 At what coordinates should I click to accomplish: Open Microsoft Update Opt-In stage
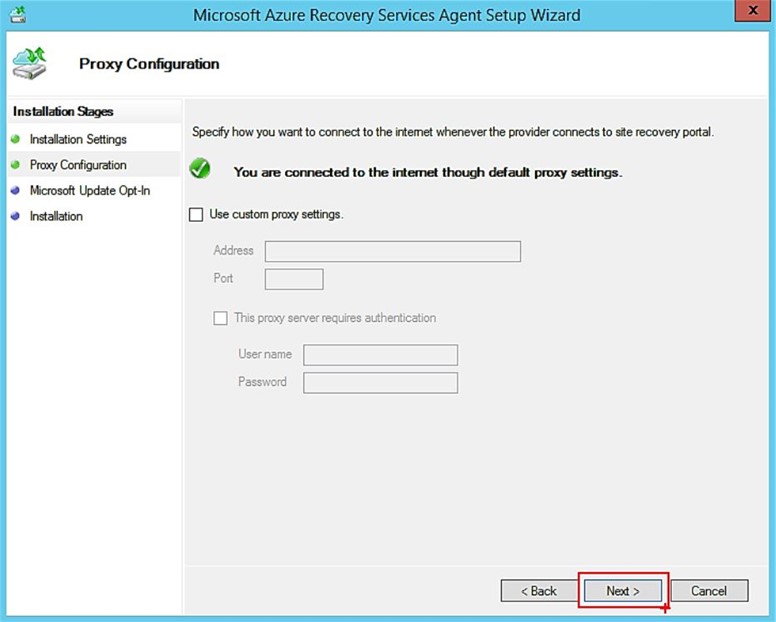(90, 191)
